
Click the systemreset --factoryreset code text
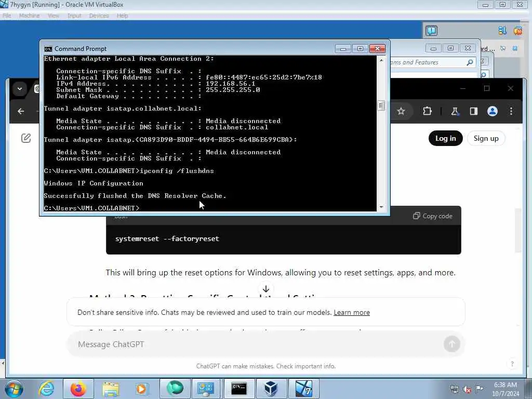[x=167, y=239]
